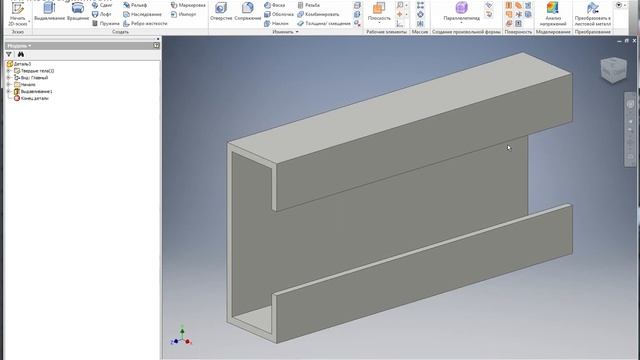Select the Резьба (Thread) tool
The image size is (640, 360).
pyautogui.click(x=309, y=5)
